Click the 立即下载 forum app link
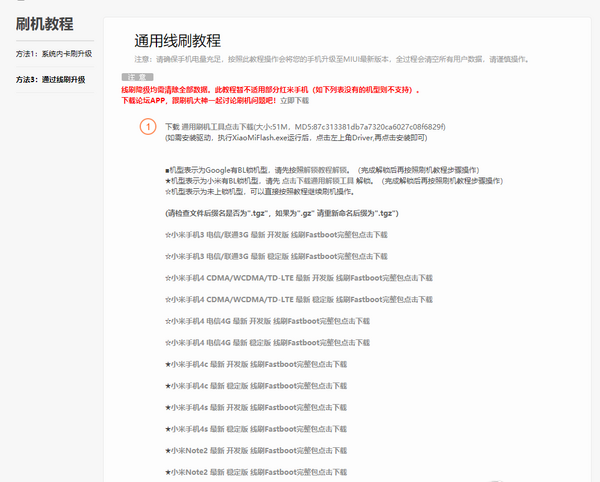Viewport: 600px width, 482px height. tap(294, 101)
